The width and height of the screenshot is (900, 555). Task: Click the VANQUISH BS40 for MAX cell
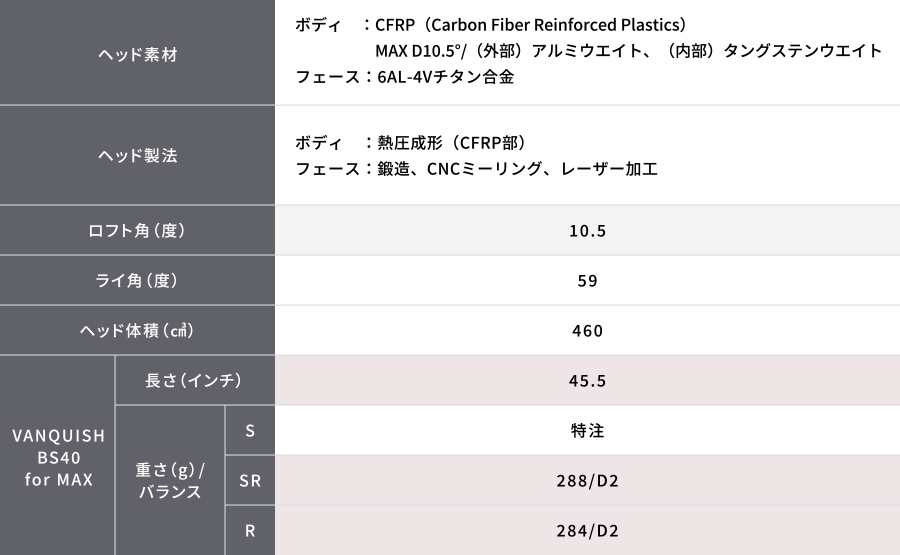tap(58, 455)
